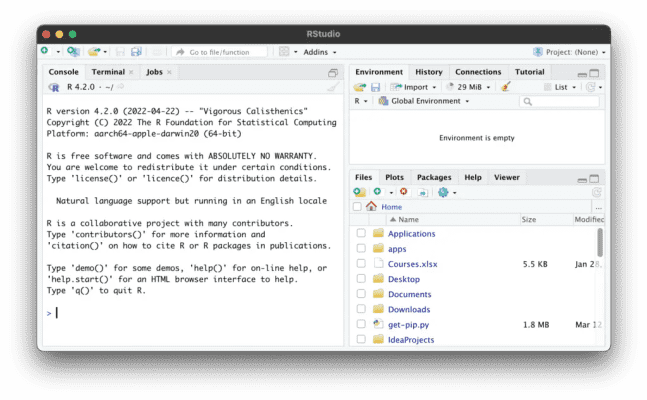Click the Save Workspace disk icon

(x=375, y=87)
